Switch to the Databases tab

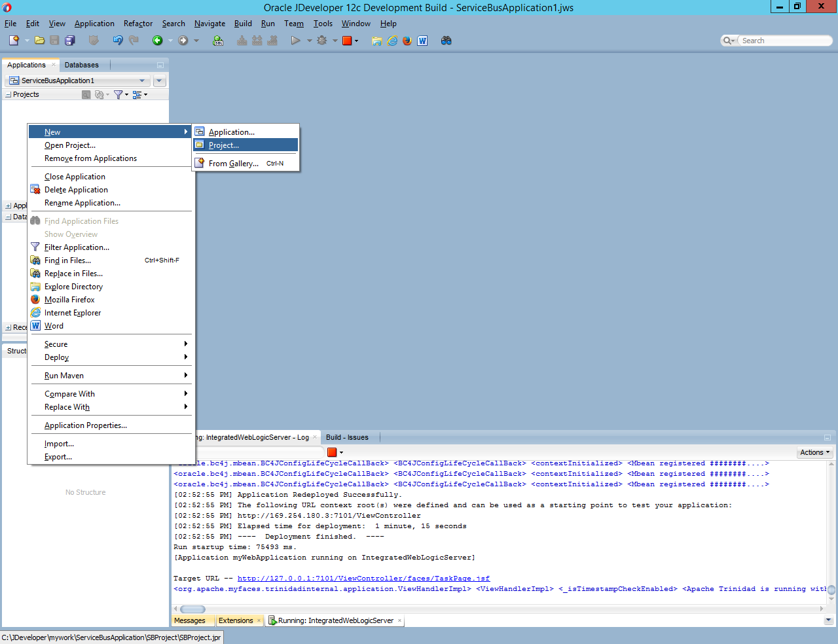[x=82, y=65]
